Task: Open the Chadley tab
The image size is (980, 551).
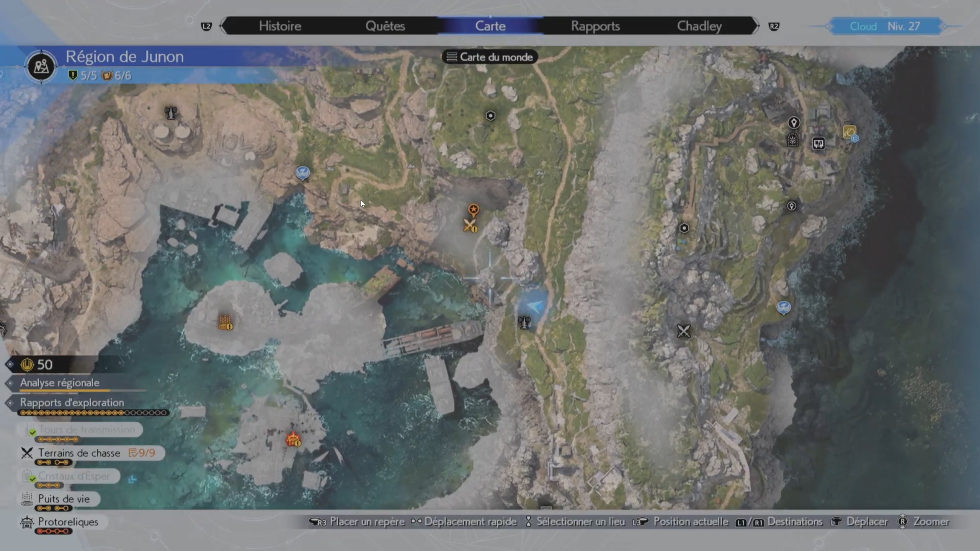Action: 699,26
